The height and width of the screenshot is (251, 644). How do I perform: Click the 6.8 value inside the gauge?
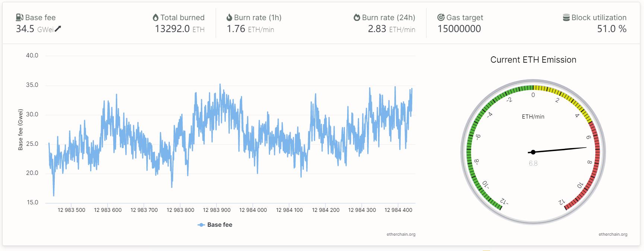pyautogui.click(x=533, y=163)
